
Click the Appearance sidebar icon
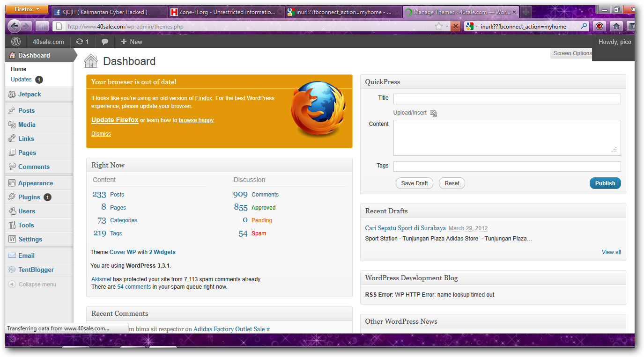[x=12, y=183]
